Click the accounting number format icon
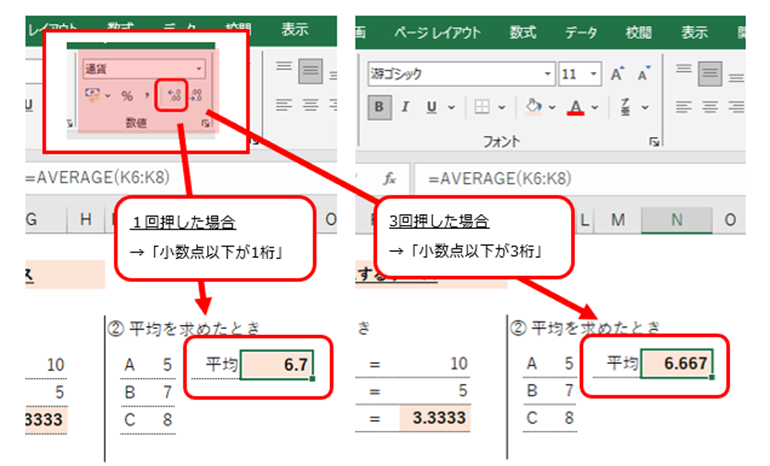This screenshot has height=466, width=770. [x=93, y=96]
